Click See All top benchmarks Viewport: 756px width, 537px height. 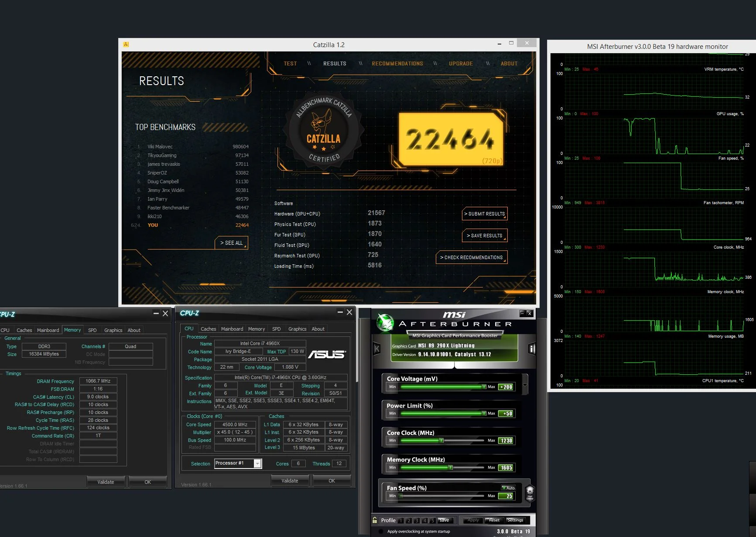(x=232, y=243)
